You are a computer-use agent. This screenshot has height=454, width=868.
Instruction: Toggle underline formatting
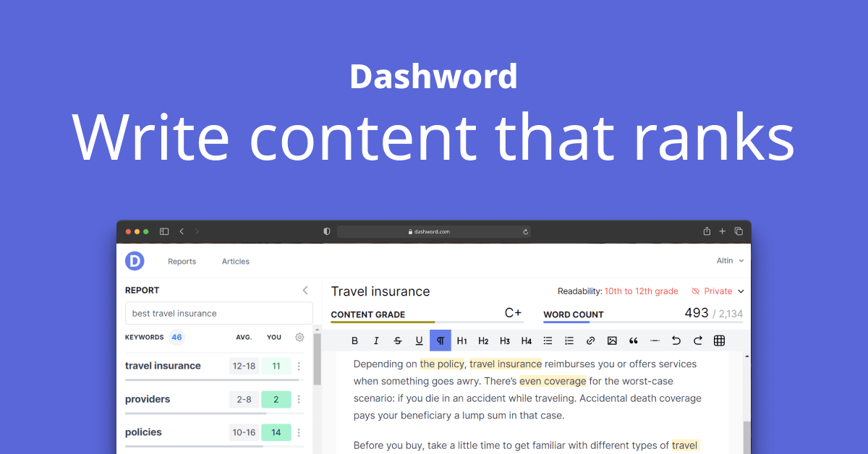[419, 340]
